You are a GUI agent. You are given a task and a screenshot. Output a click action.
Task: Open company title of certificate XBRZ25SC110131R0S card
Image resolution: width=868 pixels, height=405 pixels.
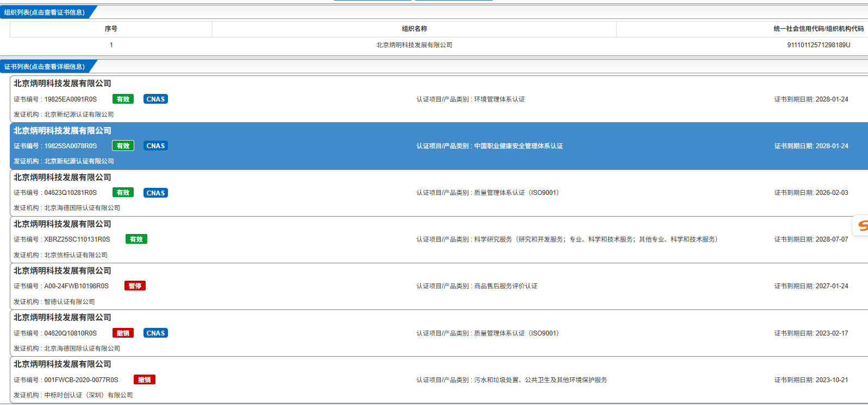click(x=63, y=224)
